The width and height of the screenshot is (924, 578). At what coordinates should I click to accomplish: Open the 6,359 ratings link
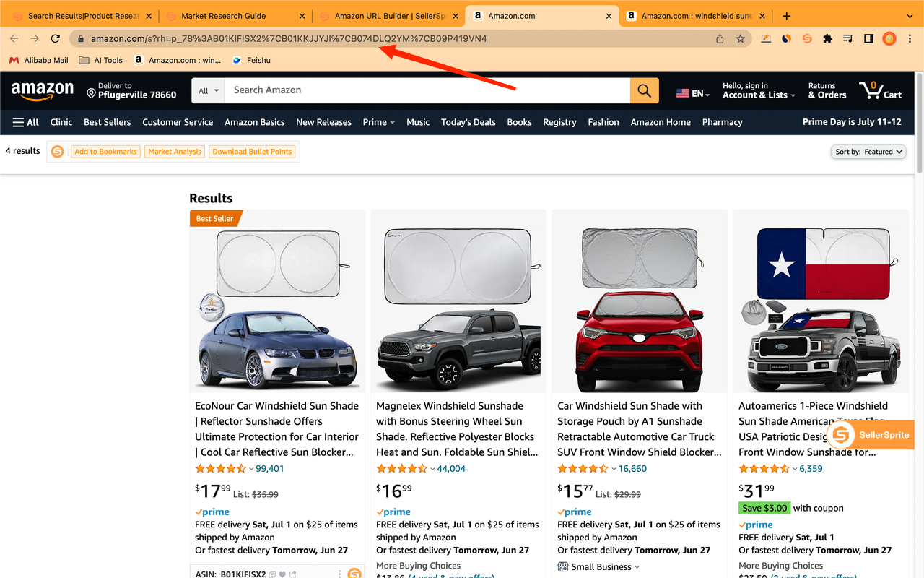pos(811,469)
